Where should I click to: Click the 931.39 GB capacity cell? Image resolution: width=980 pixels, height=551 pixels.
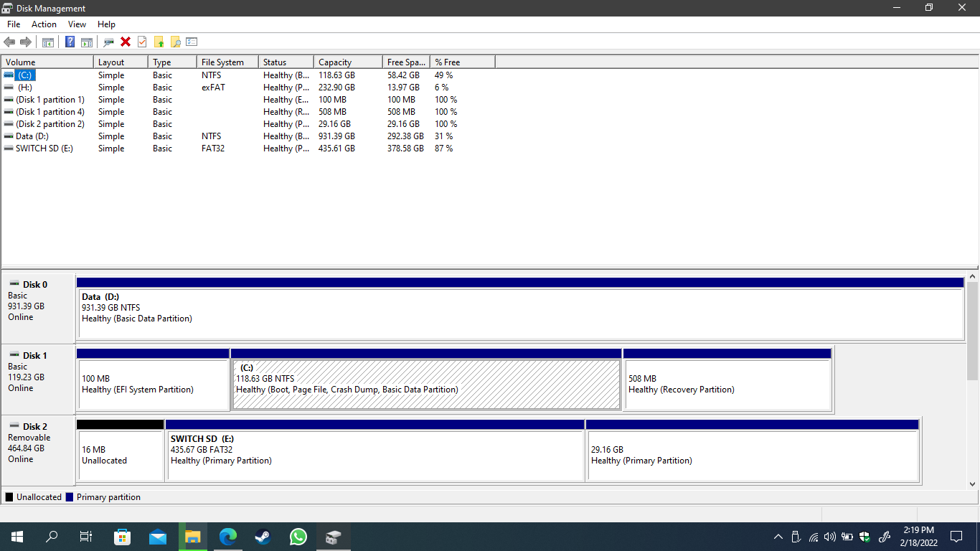[336, 136]
